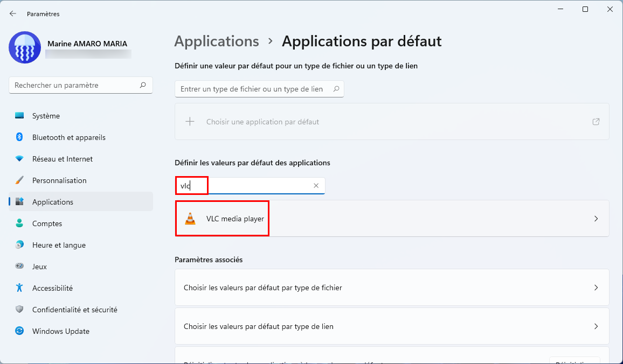Open Réseau et Internet

(81, 159)
